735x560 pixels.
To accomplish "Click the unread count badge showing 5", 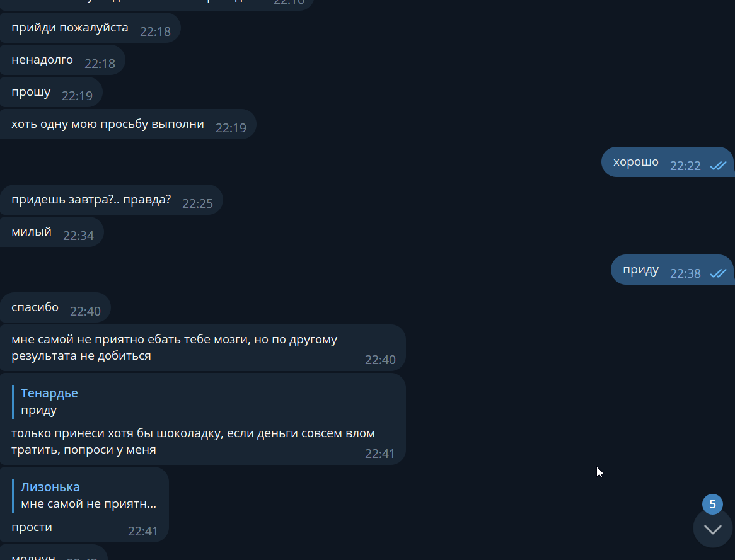I will [712, 504].
